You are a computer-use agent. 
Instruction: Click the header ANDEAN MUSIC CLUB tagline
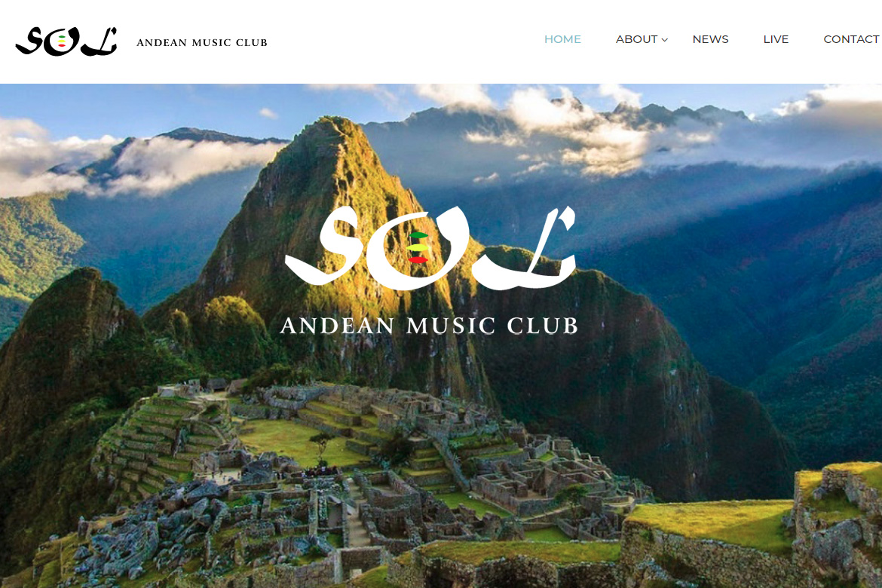[x=202, y=43]
